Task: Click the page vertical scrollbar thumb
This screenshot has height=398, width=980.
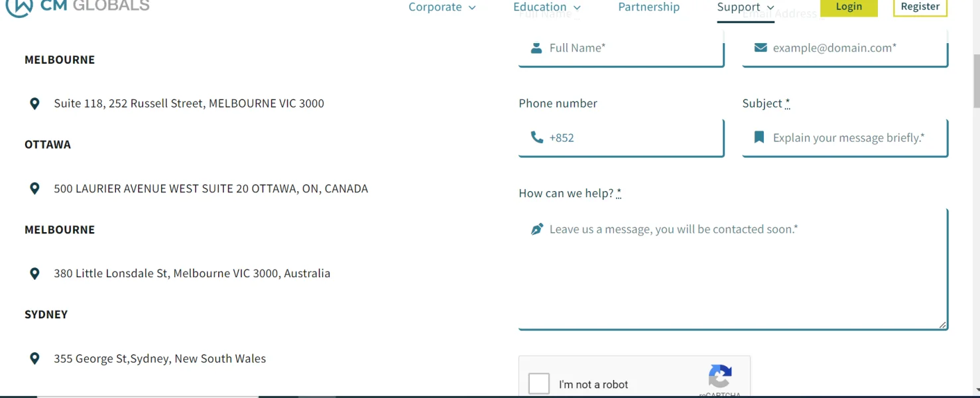Action: 976,80
